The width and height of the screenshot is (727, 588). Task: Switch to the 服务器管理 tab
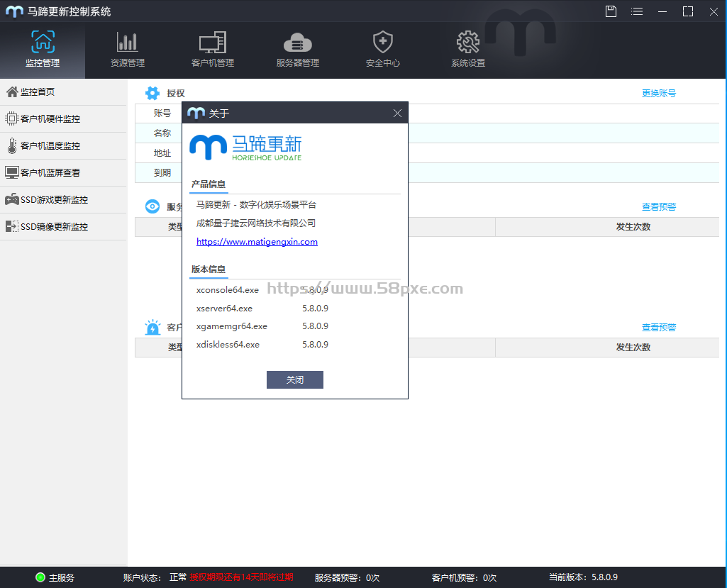click(298, 50)
